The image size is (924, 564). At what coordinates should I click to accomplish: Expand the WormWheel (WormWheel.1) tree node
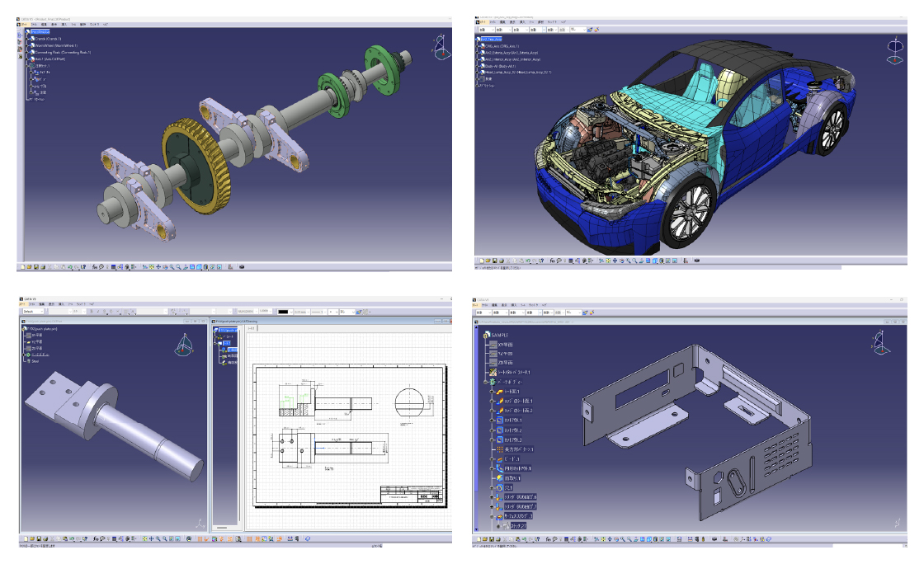pos(26,46)
